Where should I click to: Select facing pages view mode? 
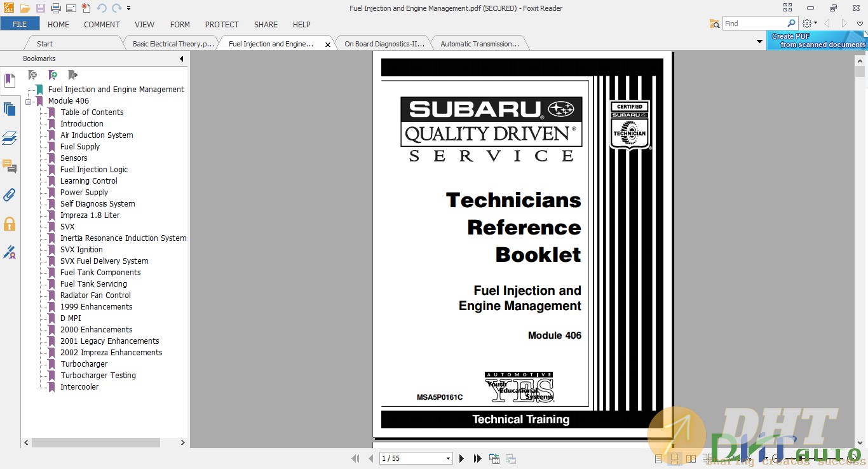pos(690,458)
